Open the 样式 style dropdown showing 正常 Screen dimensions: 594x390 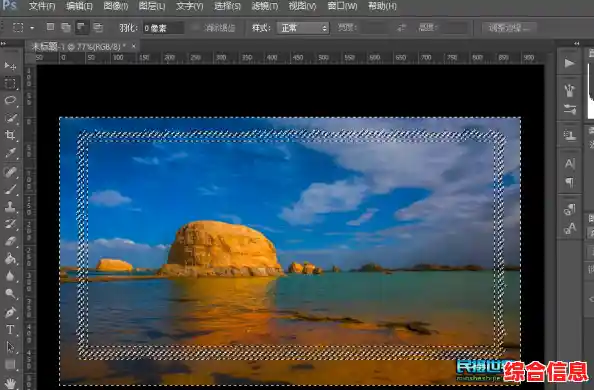coord(303,28)
